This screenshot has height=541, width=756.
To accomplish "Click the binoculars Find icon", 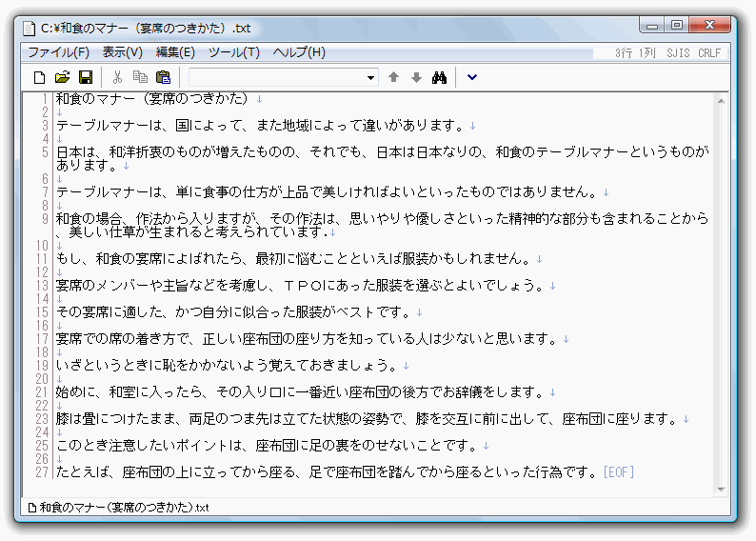I will point(439,77).
